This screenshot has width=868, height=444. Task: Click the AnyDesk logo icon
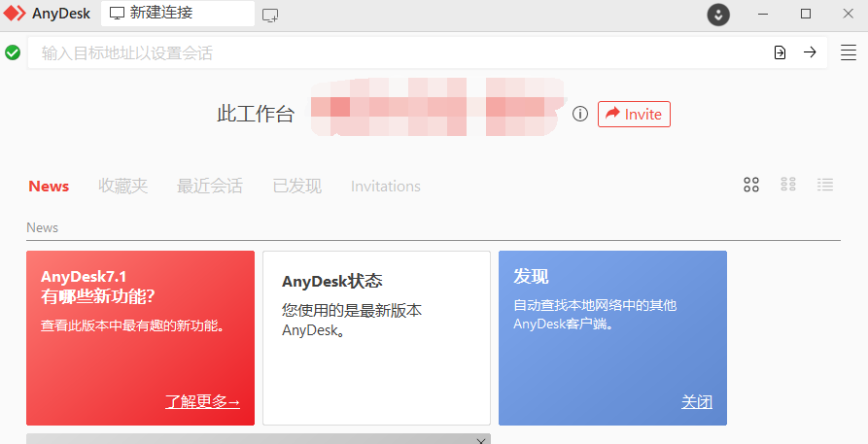click(x=15, y=14)
